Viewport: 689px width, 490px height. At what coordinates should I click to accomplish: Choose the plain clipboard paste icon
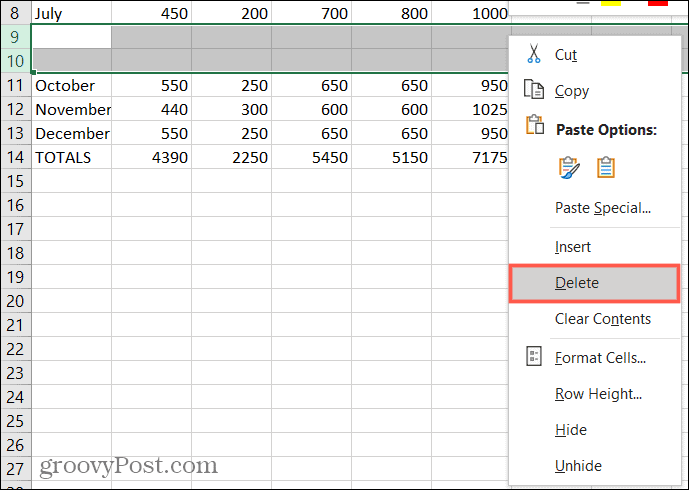click(x=606, y=167)
